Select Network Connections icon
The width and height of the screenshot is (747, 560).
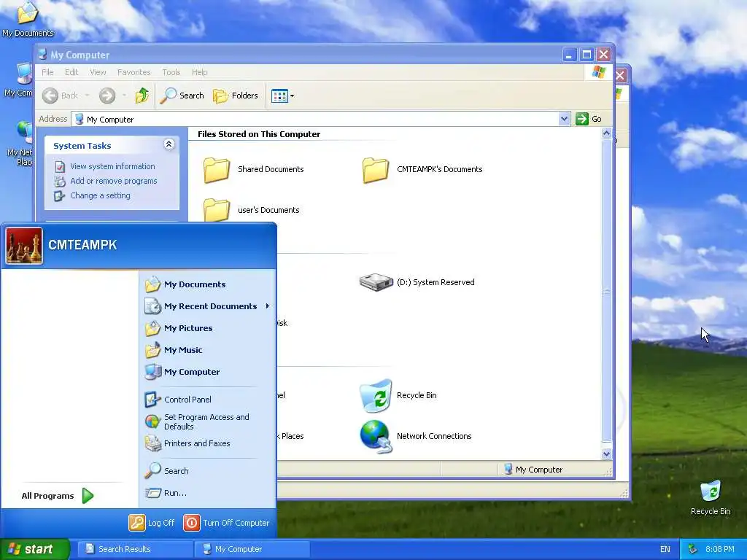[376, 436]
